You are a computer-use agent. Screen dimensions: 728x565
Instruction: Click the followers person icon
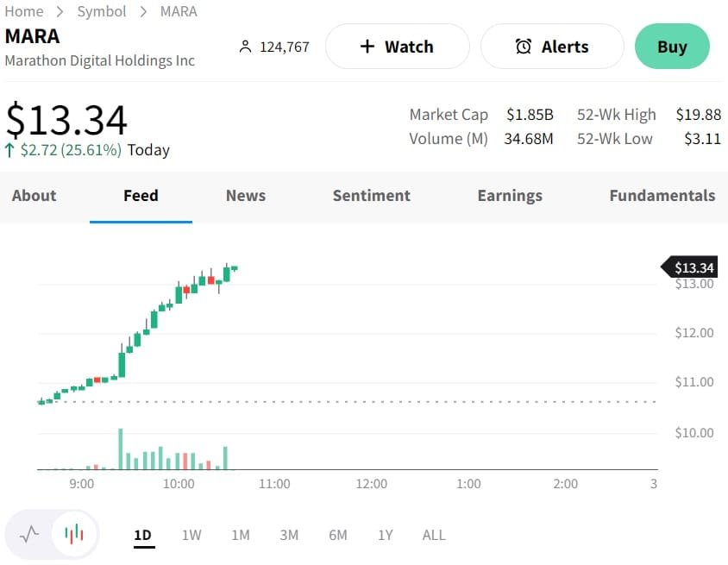pos(245,47)
